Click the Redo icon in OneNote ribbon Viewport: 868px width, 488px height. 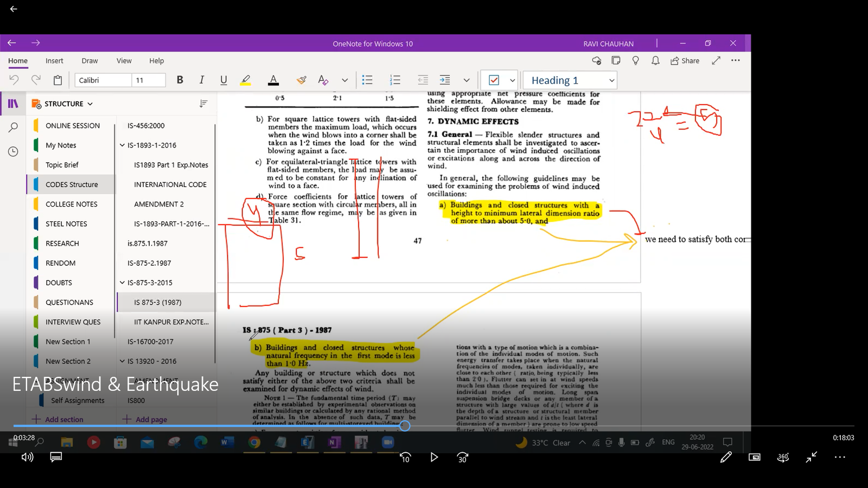pos(36,80)
